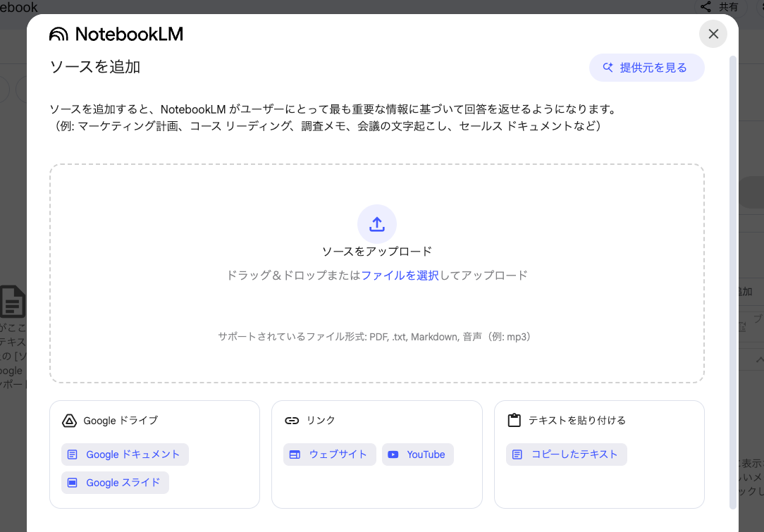Choose the ウェブサイト link source
764x532 pixels.
[x=329, y=454]
